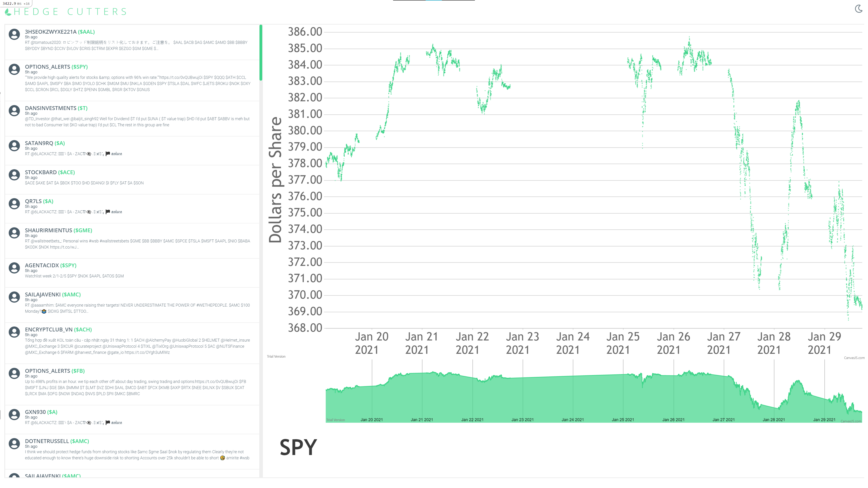Open the ($SPY) ticker link by OPTIONS_ALERTS
Image resolution: width=868 pixels, height=488 pixels.
(x=80, y=67)
